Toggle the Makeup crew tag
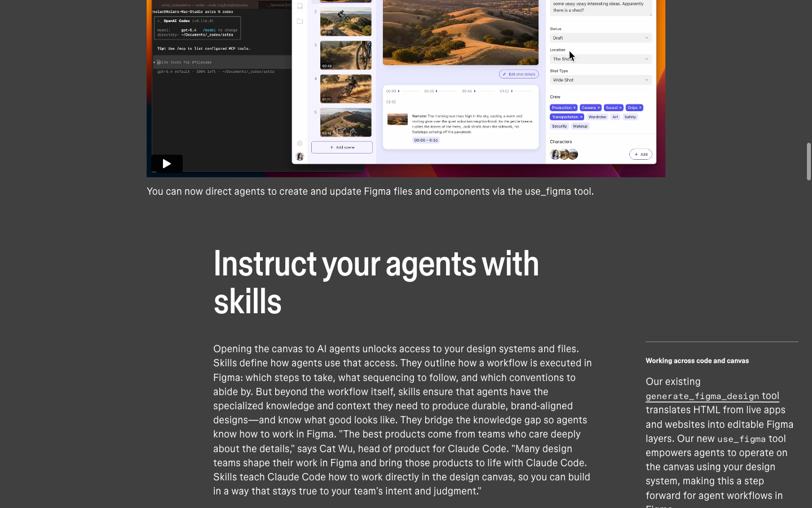The height and width of the screenshot is (508, 812). tap(580, 126)
